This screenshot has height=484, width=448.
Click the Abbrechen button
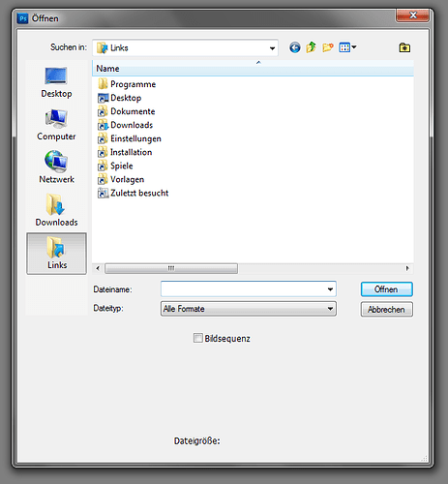[x=386, y=310]
